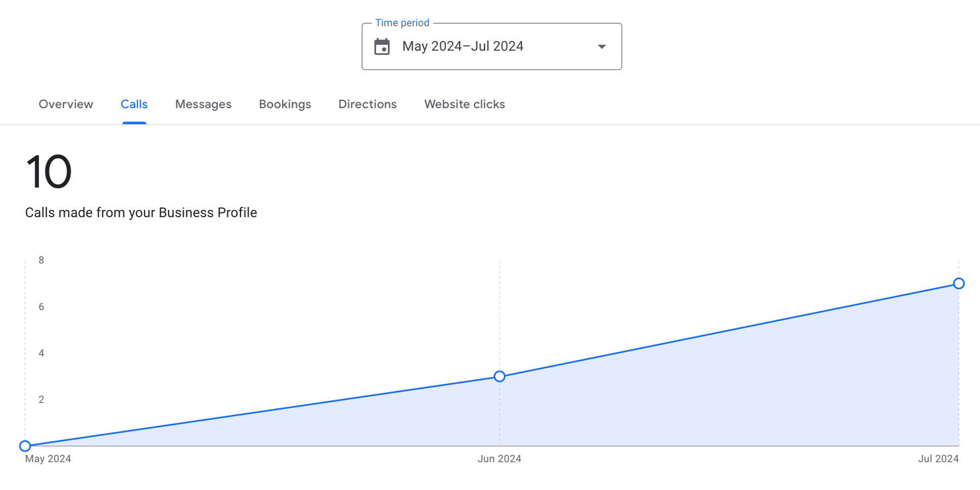The height and width of the screenshot is (490, 980).
Task: Click the May 2024 x-axis label
Action: 46,458
